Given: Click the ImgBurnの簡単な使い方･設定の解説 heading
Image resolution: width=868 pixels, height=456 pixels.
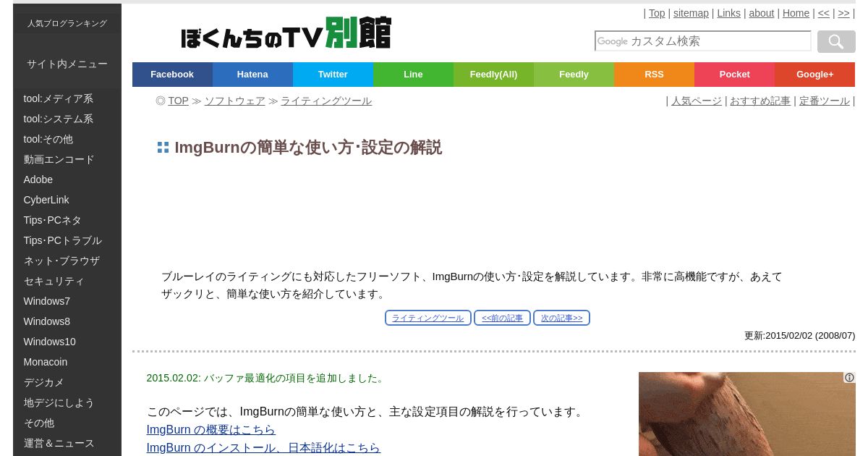Looking at the screenshot, I should 308,148.
